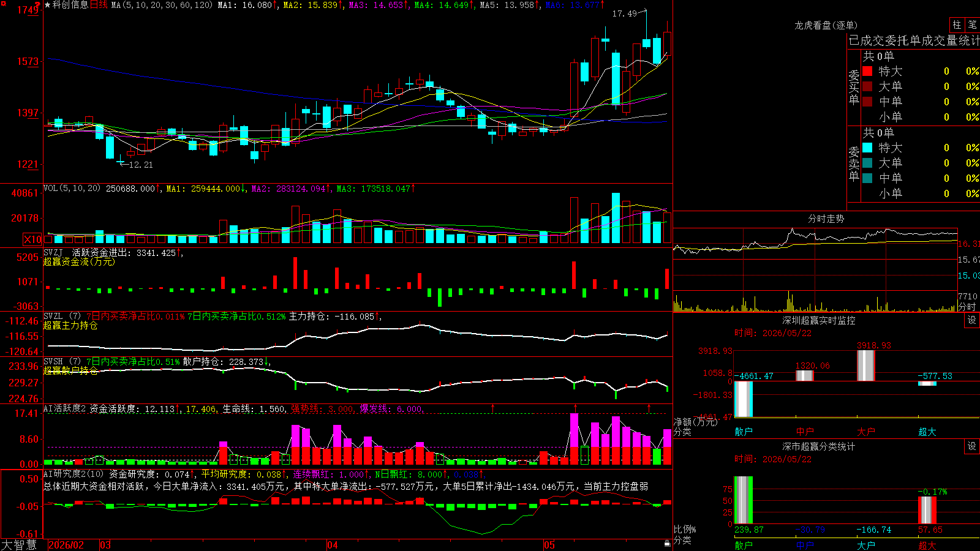Click the 散户持仓: 228.373 value
The image size is (980, 551).
[223, 362]
